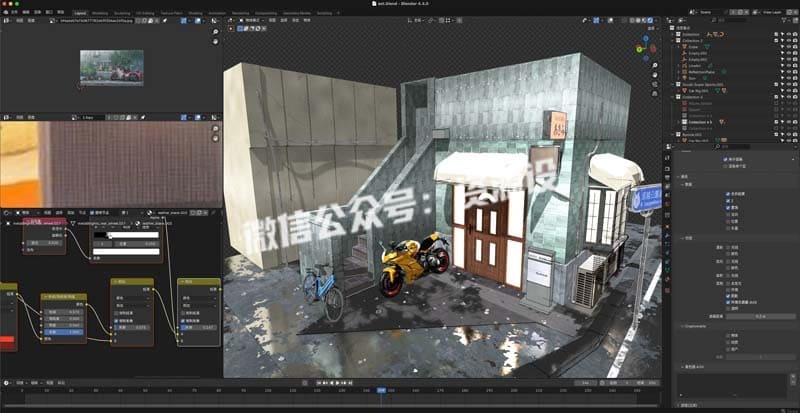The width and height of the screenshot is (800, 413).
Task: Click the color ramp gradient bar
Action: (x=126, y=235)
